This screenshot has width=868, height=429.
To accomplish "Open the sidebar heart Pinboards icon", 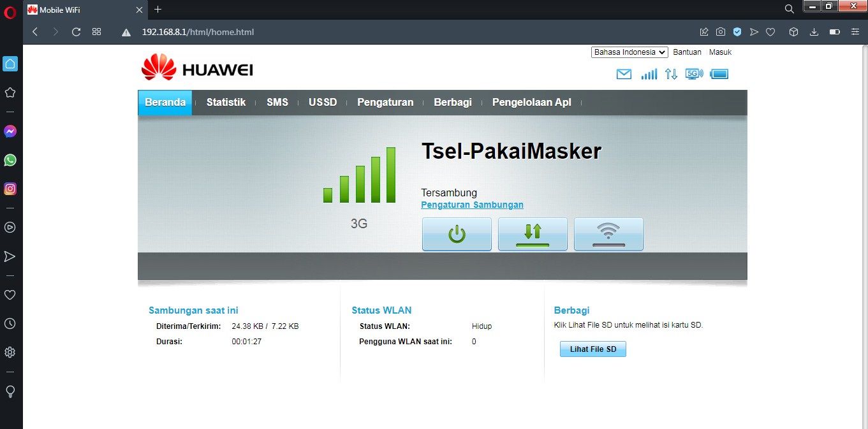I will (10, 294).
